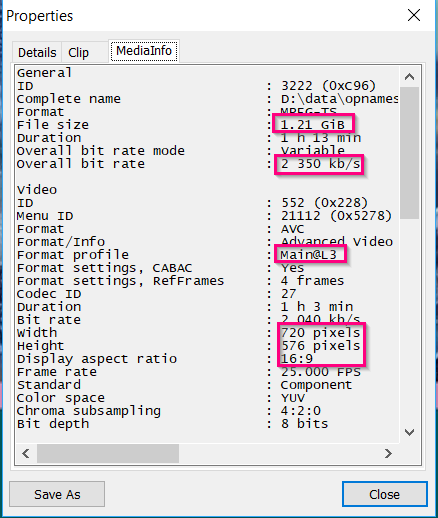The image size is (438, 518).
Task: Click the 'Codec ID' label
Action: (49, 294)
